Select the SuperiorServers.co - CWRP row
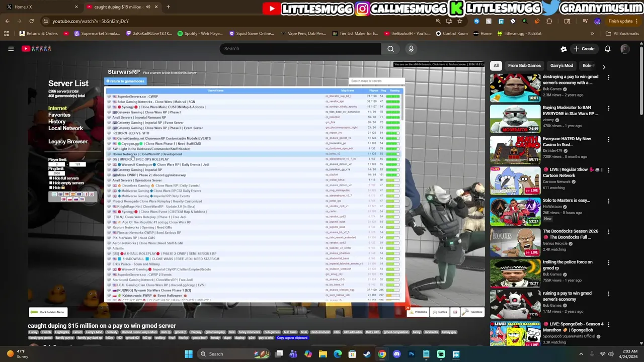 pos(254,97)
